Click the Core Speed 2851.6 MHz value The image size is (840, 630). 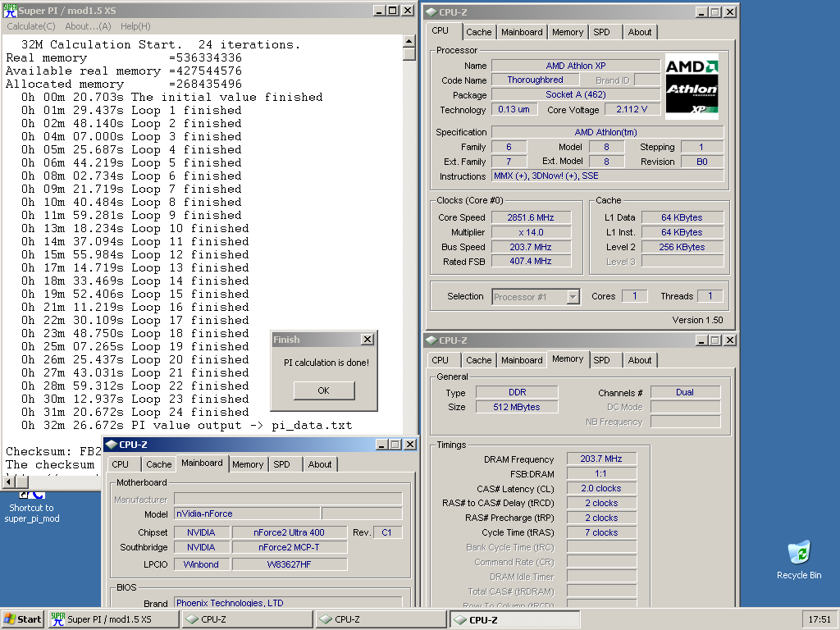click(531, 217)
